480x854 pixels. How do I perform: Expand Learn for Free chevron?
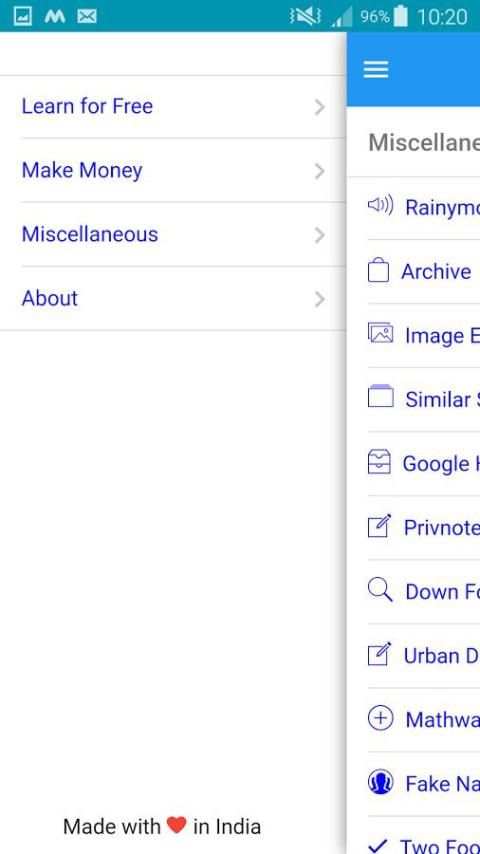320,107
